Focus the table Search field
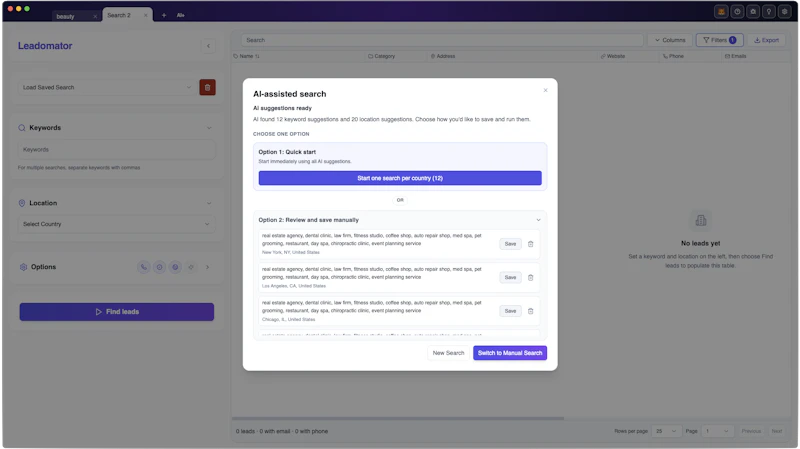The height and width of the screenshot is (449, 800). coord(442,40)
